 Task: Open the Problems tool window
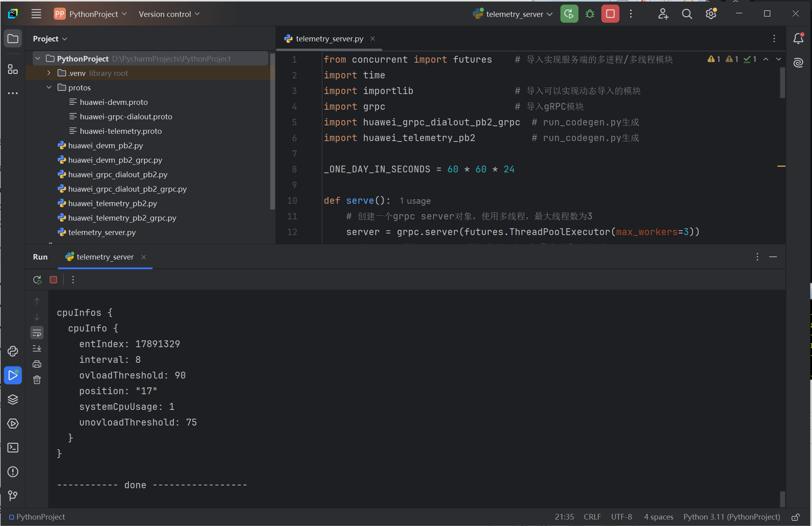[x=13, y=472]
